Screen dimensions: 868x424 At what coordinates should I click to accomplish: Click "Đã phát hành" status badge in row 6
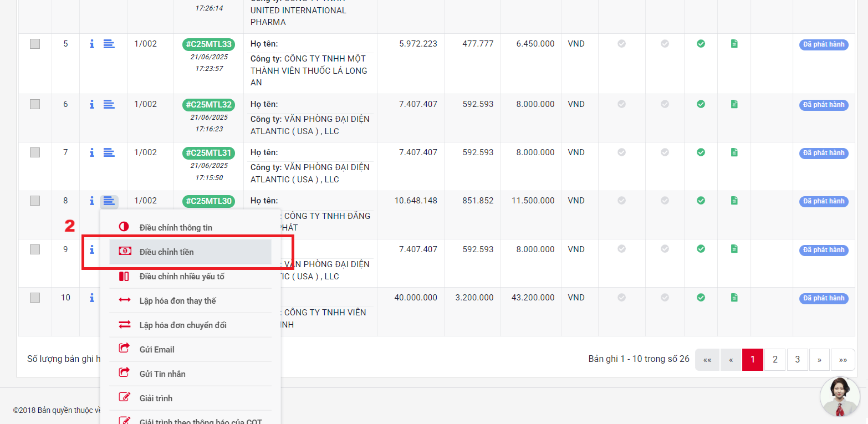tap(823, 105)
